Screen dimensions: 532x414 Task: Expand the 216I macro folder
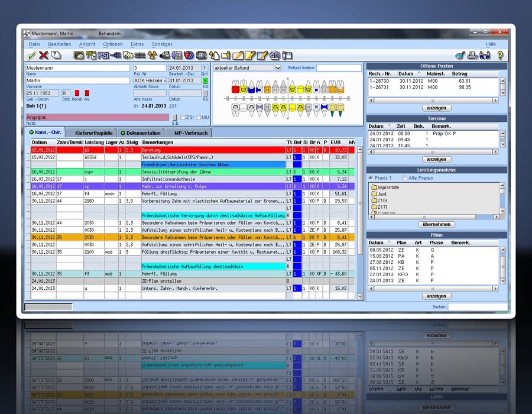(379, 200)
